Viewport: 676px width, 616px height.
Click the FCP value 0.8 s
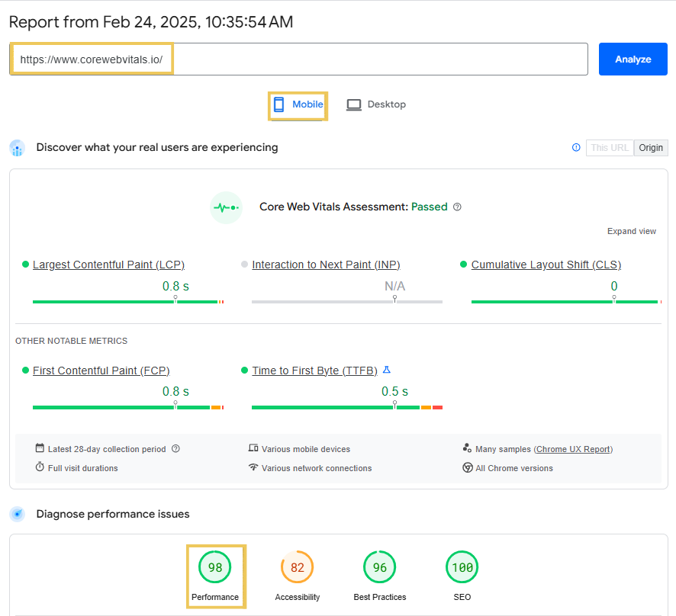pos(175,392)
